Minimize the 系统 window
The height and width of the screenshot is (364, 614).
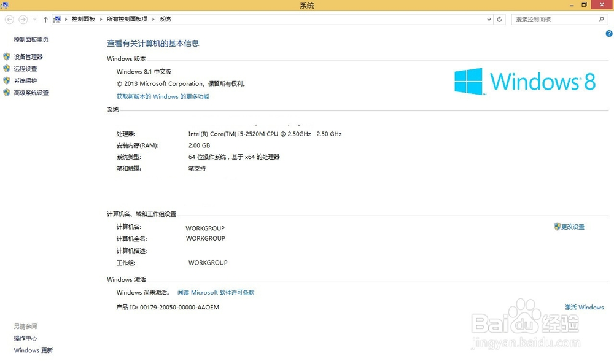pyautogui.click(x=572, y=5)
